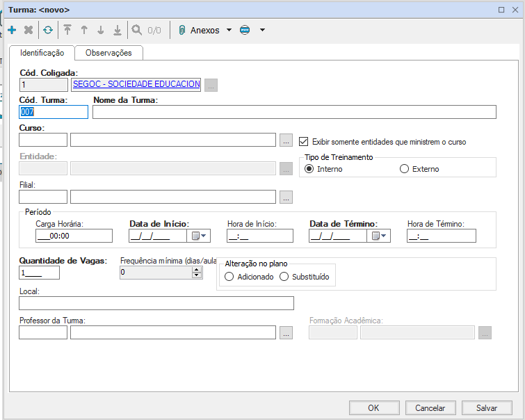Open Data de Início calendar dropdown
The height and width of the screenshot is (420, 525).
point(199,236)
